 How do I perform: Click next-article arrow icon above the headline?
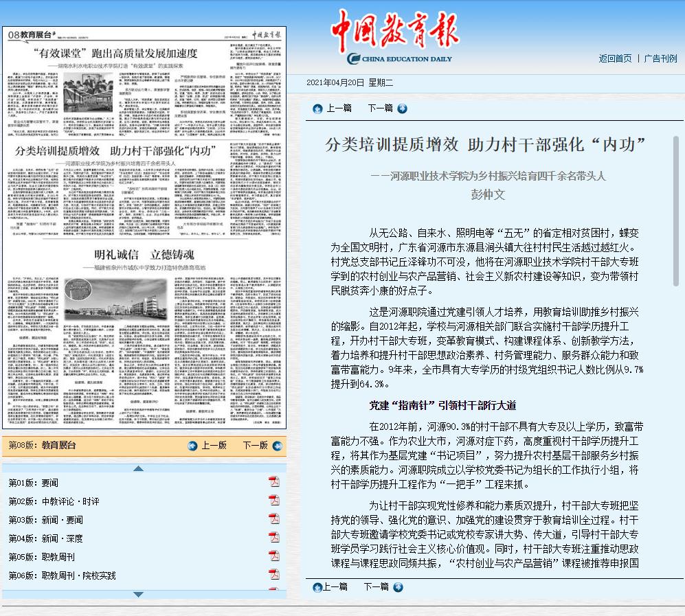[402, 109]
